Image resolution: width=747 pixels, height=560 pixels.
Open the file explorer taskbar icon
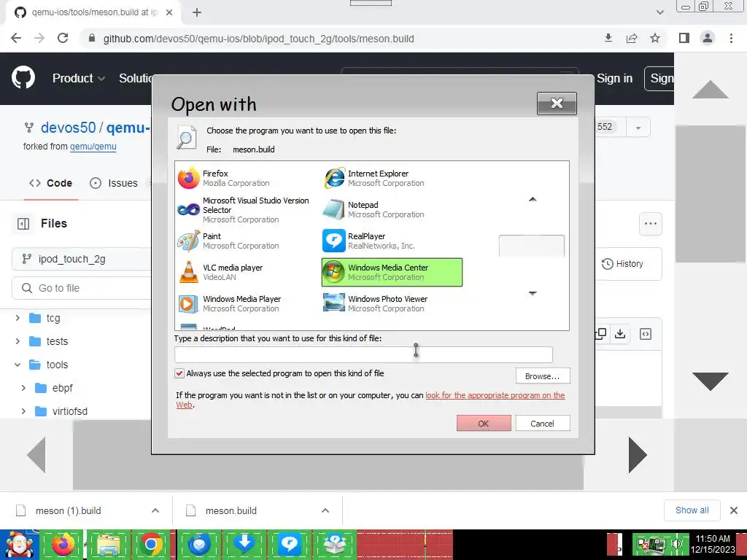pos(108,544)
